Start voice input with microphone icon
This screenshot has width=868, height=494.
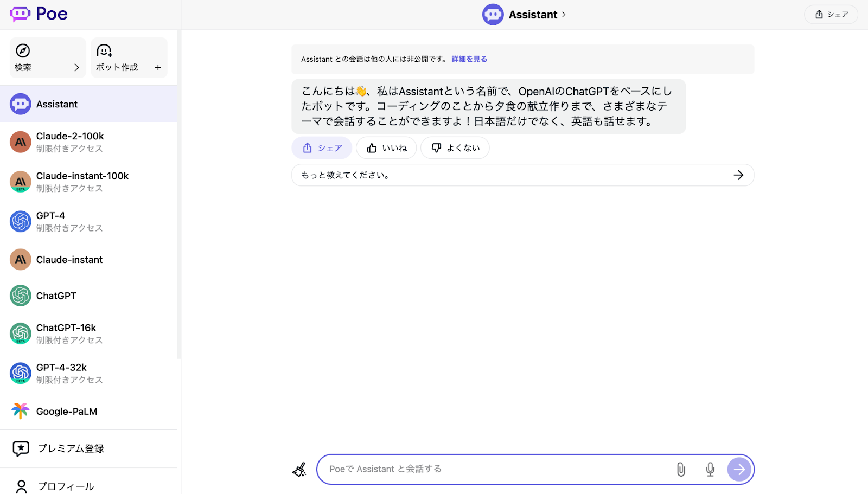pyautogui.click(x=710, y=469)
